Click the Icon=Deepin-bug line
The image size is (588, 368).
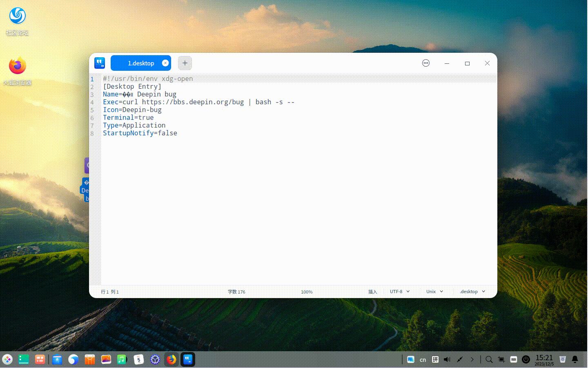click(x=132, y=110)
